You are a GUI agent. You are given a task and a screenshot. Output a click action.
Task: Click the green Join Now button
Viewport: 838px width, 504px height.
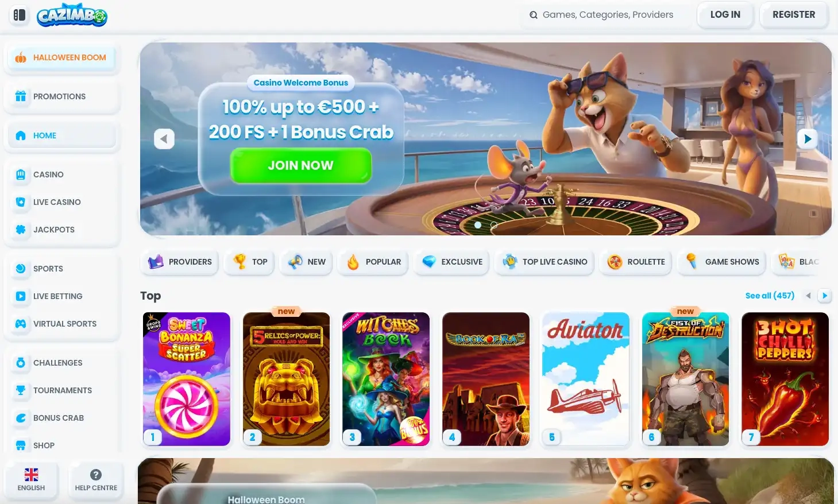click(301, 165)
